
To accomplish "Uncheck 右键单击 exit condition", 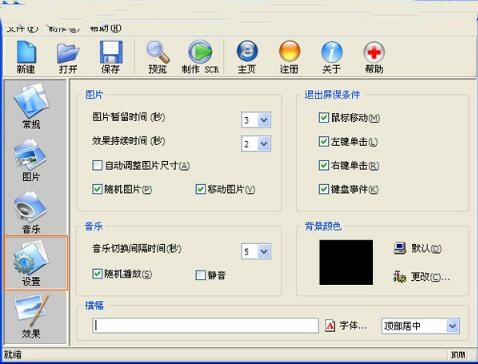I will pyautogui.click(x=324, y=165).
